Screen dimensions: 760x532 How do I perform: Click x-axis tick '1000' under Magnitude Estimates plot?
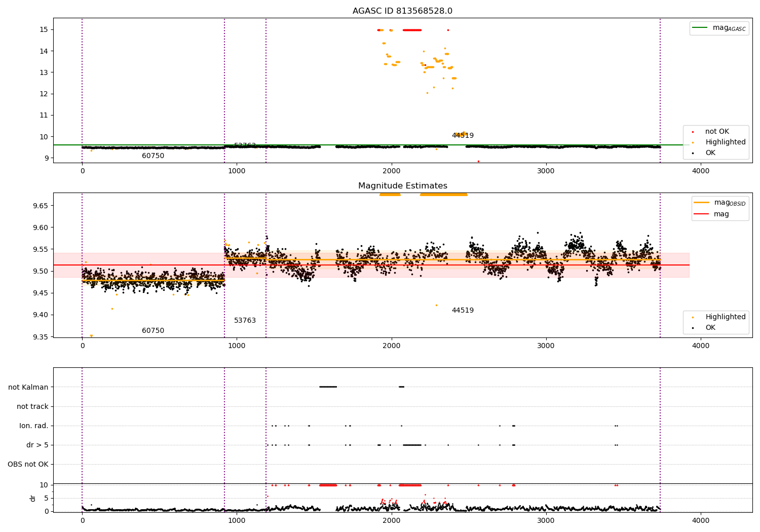pyautogui.click(x=237, y=346)
